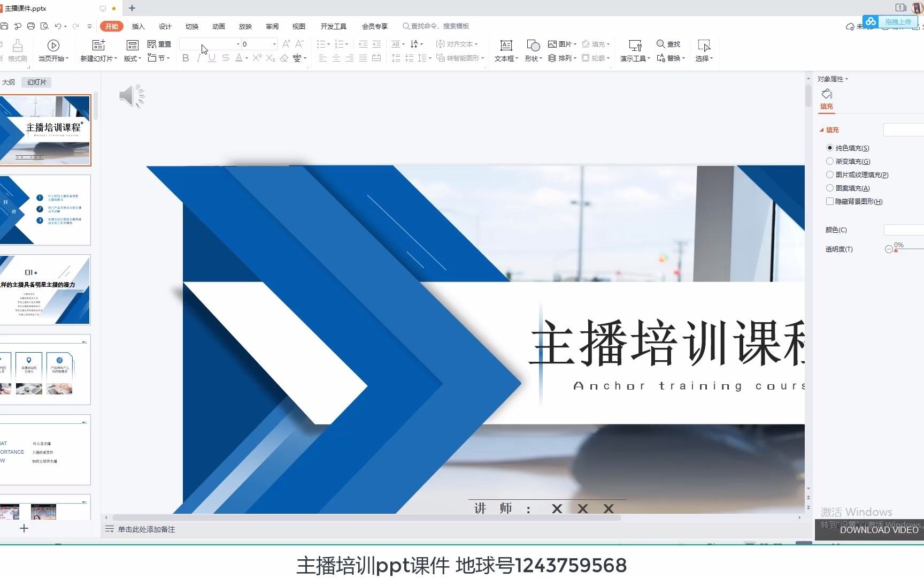Click the color (颜色) picker box
Viewport: 924px width, 578px height.
[904, 230]
